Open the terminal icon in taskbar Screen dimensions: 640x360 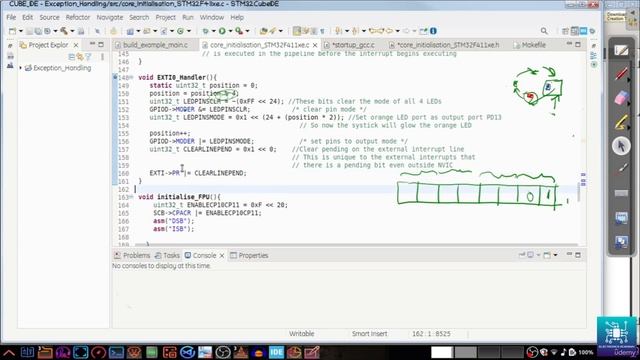[x=116, y=352]
